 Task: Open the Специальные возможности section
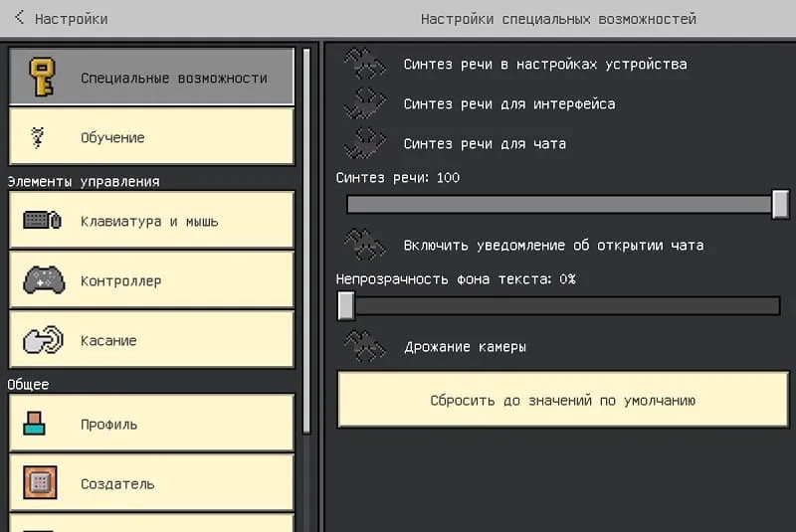point(152,78)
